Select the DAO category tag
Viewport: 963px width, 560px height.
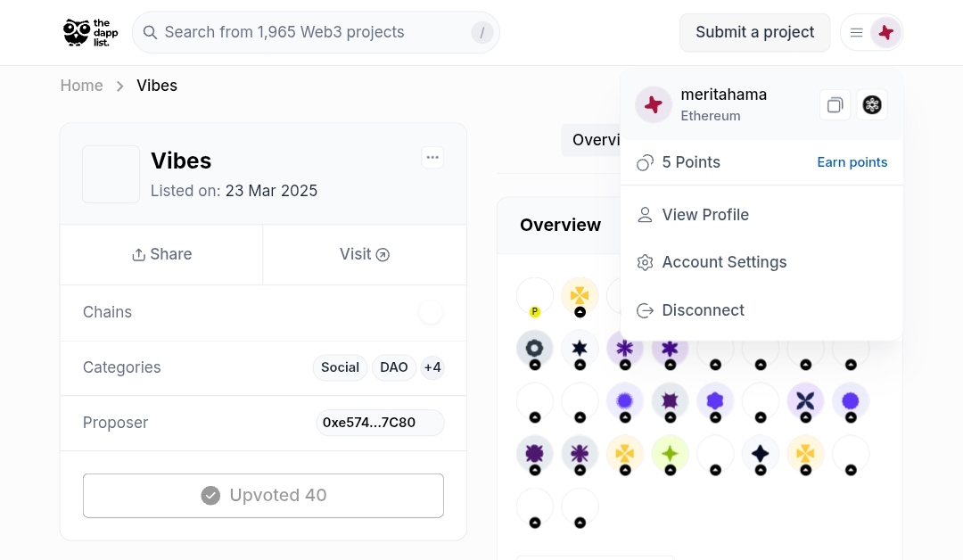click(x=394, y=367)
